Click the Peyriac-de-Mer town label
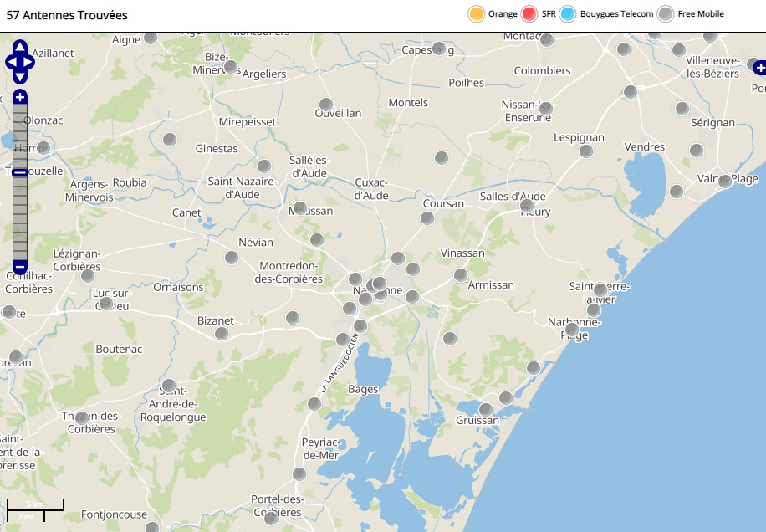The width and height of the screenshot is (766, 532). coord(321,448)
